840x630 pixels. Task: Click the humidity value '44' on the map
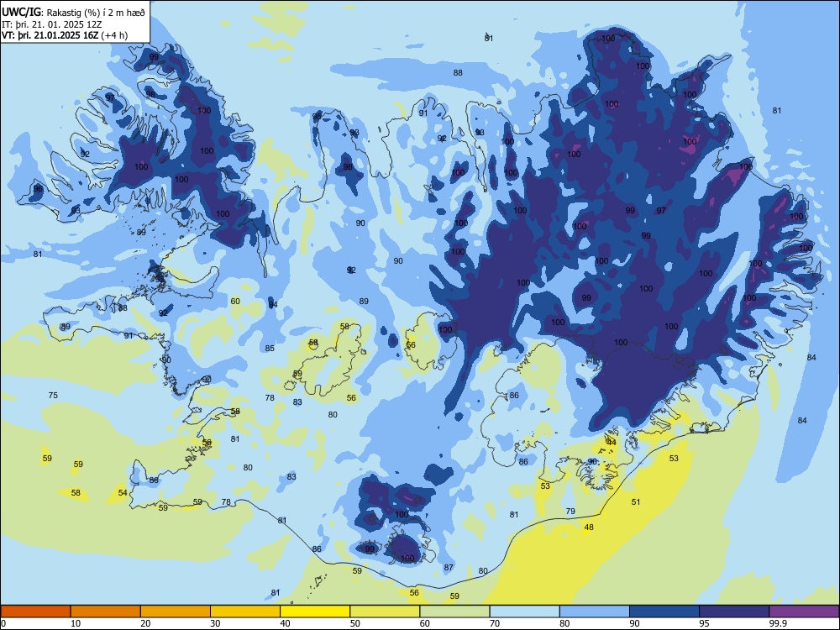(x=612, y=442)
